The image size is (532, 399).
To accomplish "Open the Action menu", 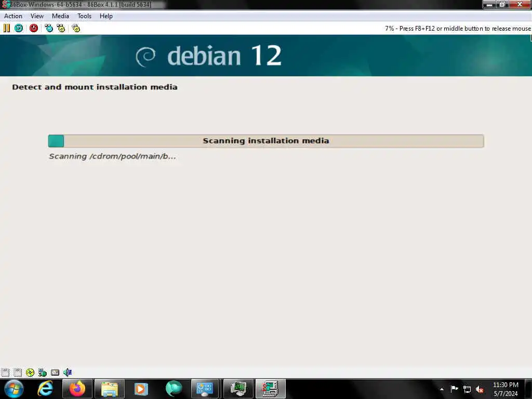I will [13, 16].
